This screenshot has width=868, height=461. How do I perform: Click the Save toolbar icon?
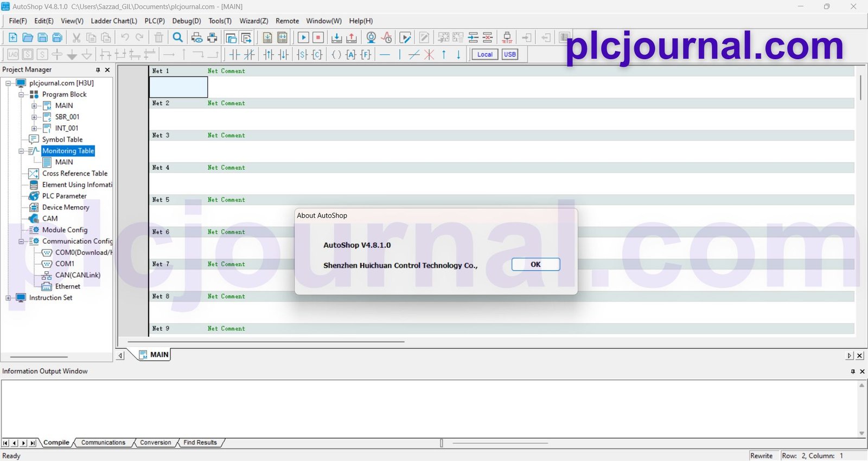coord(42,37)
